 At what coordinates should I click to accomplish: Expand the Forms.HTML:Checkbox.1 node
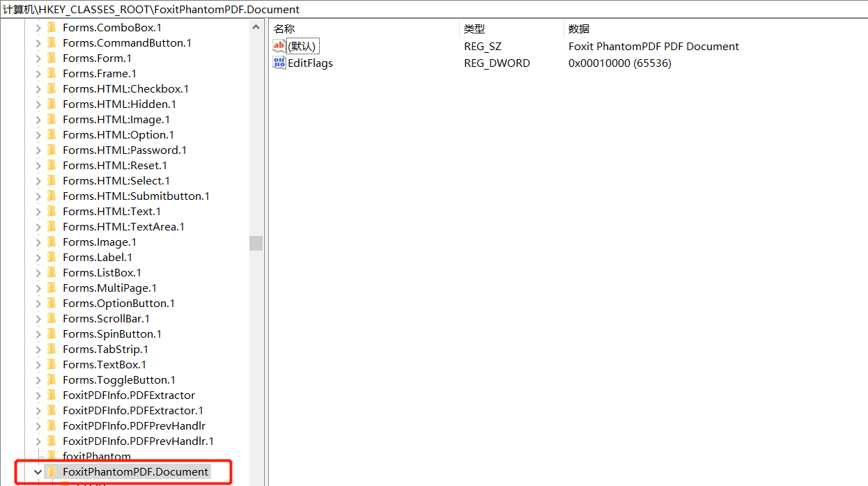pyautogui.click(x=38, y=89)
